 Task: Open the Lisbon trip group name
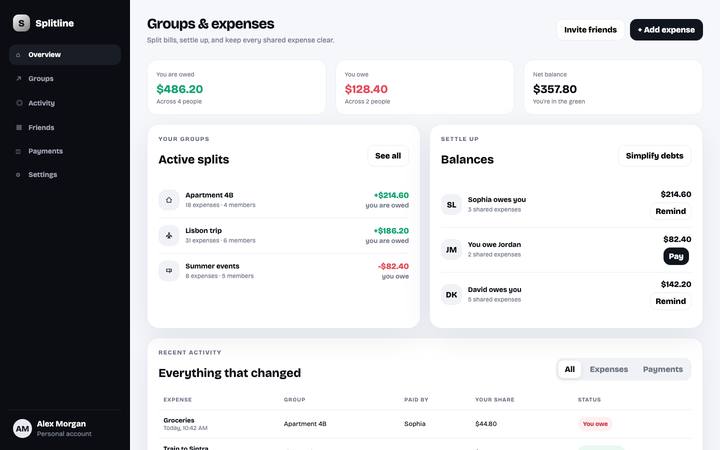[203, 231]
